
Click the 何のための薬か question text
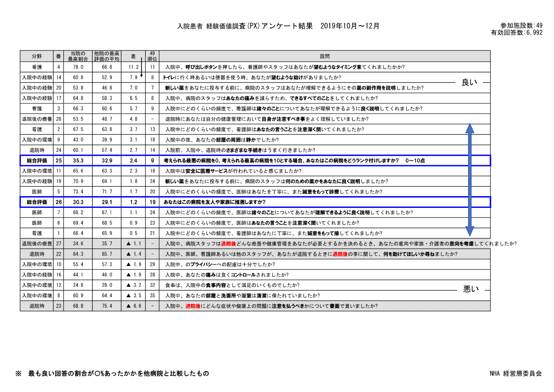coord(276,181)
